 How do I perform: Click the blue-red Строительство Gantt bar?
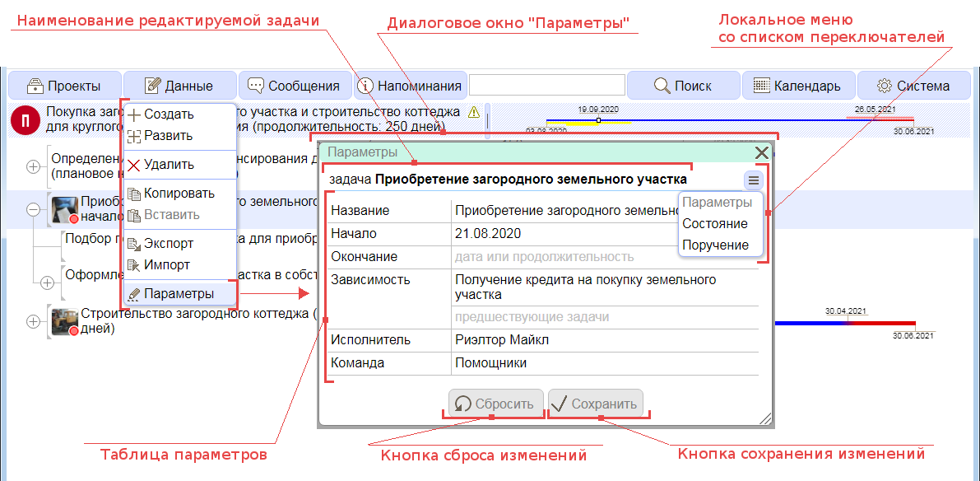pos(844,324)
